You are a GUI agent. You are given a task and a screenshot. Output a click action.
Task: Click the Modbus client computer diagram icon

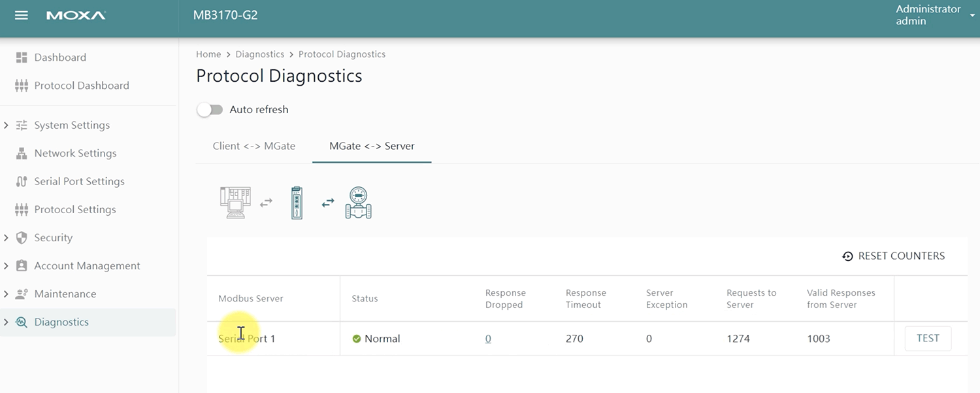(x=235, y=203)
